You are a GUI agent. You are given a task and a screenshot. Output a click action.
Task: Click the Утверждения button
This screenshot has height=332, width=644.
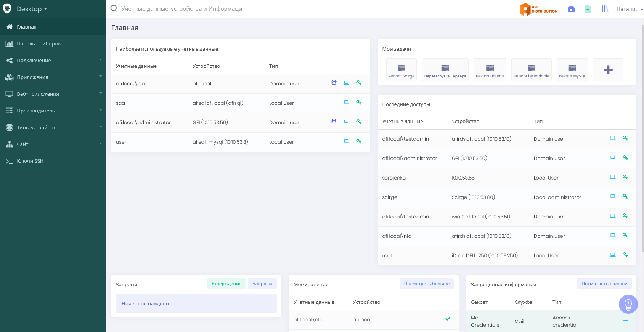click(226, 284)
